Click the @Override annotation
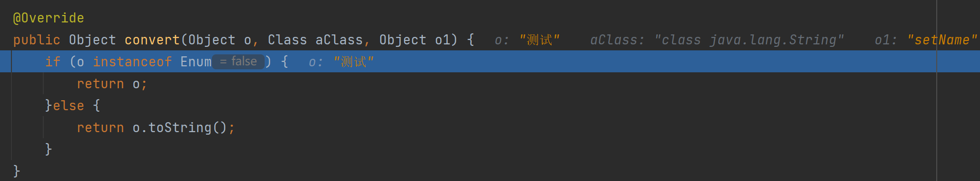The image size is (980, 181). [x=48, y=18]
